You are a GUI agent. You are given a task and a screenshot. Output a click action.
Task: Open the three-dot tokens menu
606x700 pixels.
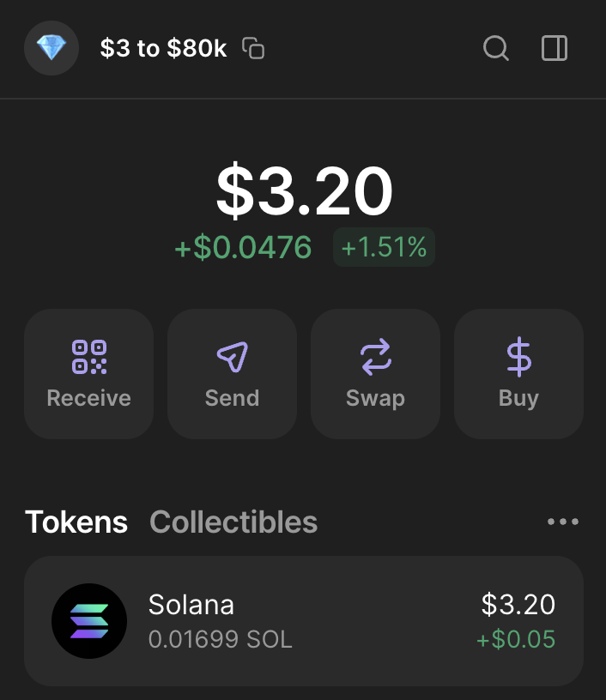(x=563, y=522)
